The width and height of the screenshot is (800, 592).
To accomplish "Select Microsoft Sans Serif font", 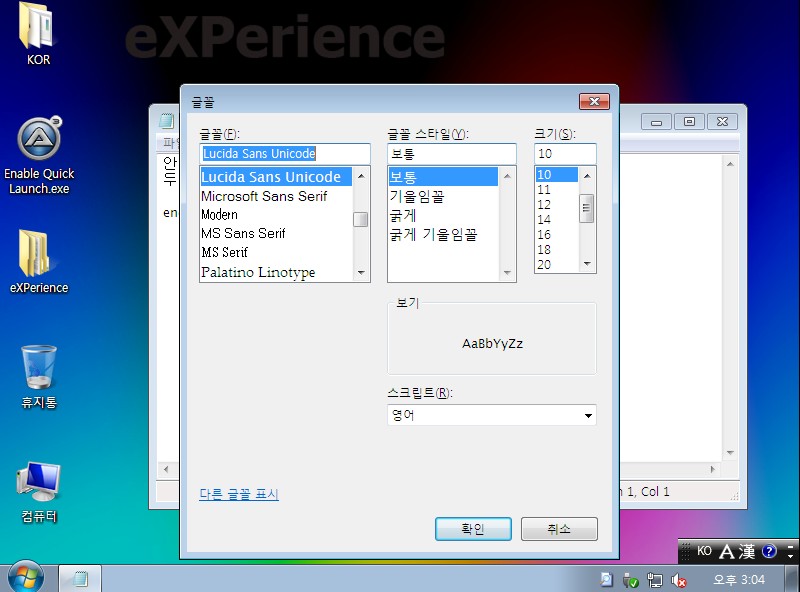I will tap(276, 196).
